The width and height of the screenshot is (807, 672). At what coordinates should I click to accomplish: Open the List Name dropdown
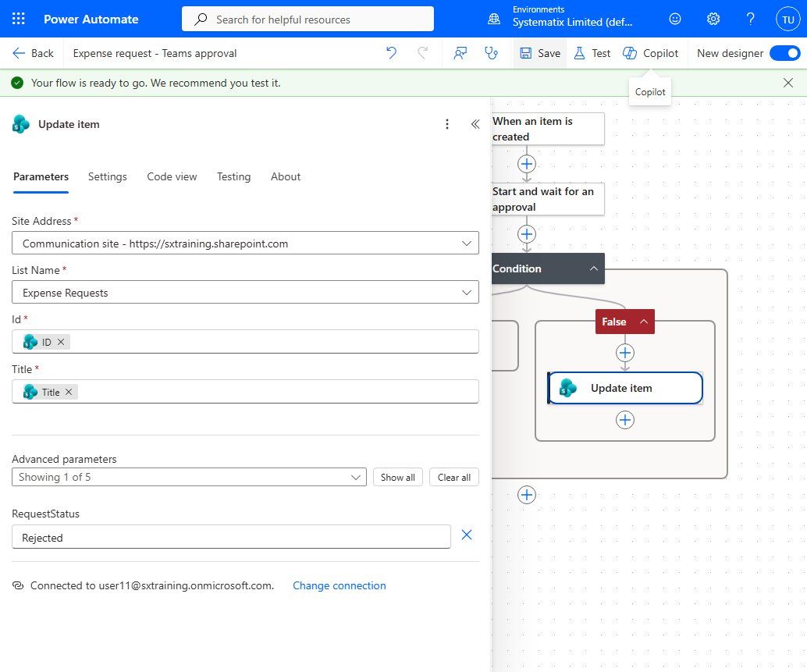click(245, 292)
